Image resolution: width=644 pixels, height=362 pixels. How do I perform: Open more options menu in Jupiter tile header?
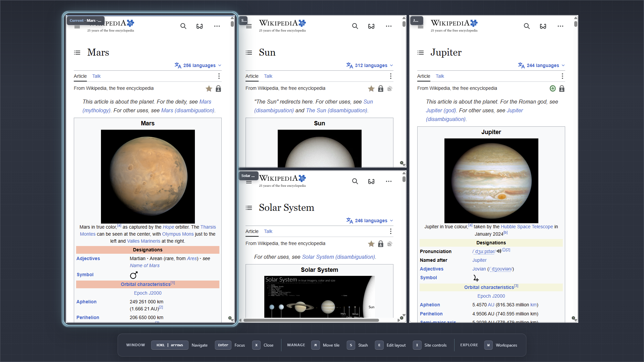click(x=560, y=26)
